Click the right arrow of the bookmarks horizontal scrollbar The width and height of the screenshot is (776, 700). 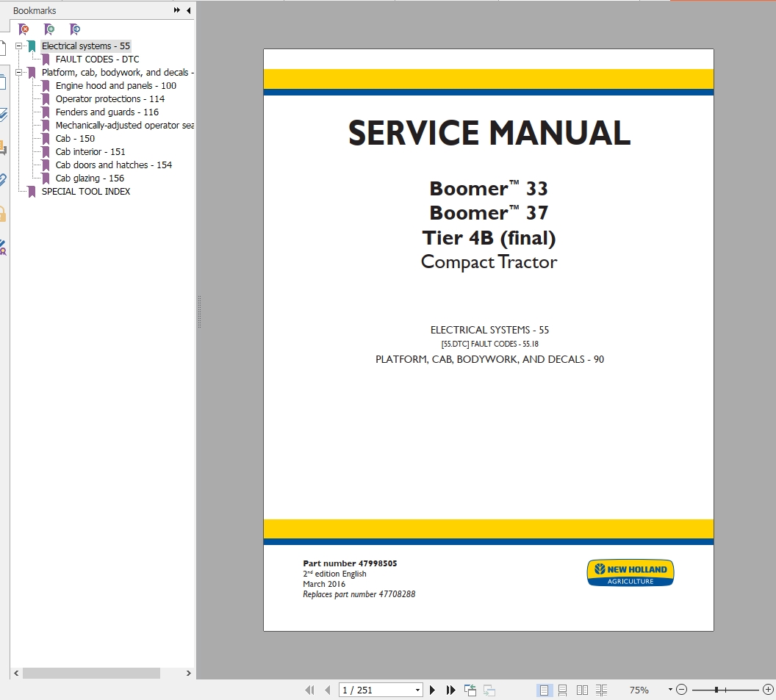(188, 674)
